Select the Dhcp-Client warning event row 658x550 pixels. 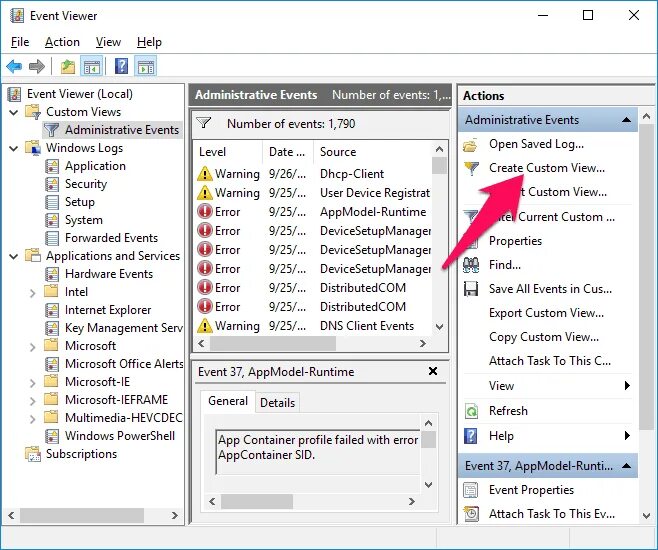point(313,174)
